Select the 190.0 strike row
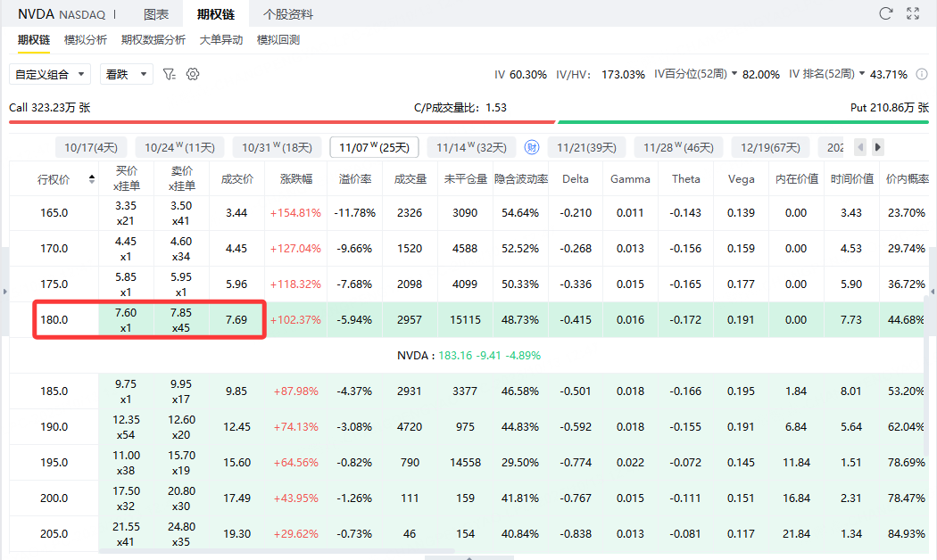Screen dimensions: 937x560 pos(468,427)
